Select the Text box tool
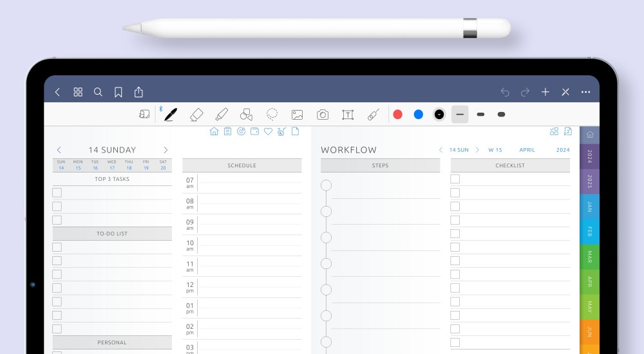Screen dimensions: 644x354 [348, 115]
